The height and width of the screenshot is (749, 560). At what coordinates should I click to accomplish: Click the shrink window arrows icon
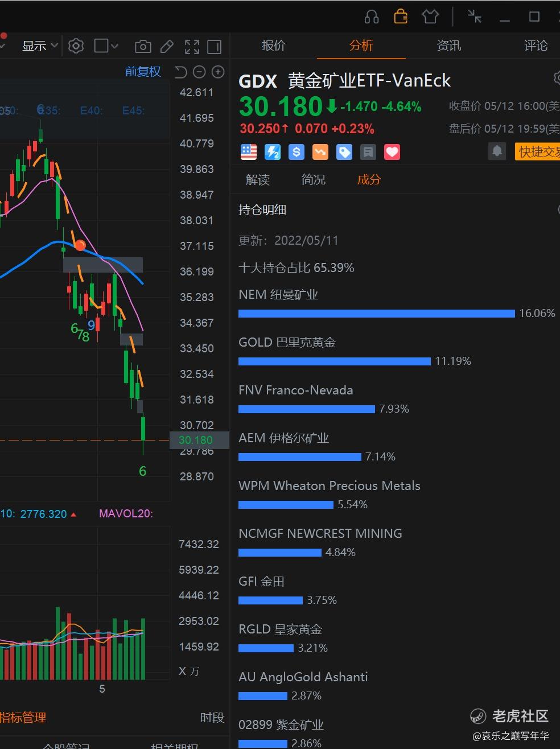(475, 17)
